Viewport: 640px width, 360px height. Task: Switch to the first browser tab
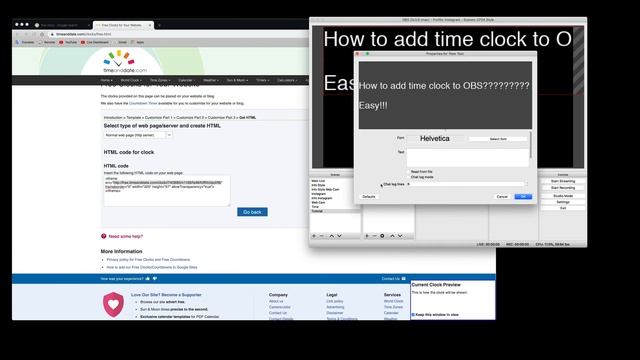coord(61,25)
